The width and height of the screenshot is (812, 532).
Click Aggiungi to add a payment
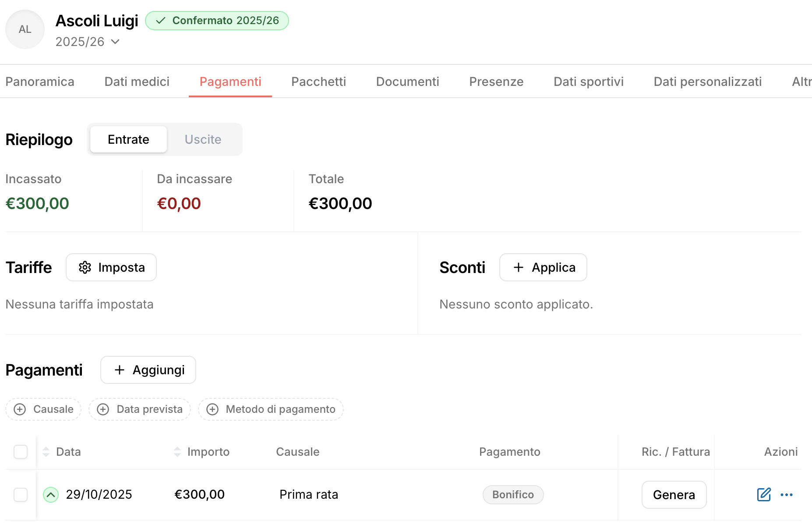click(x=148, y=370)
